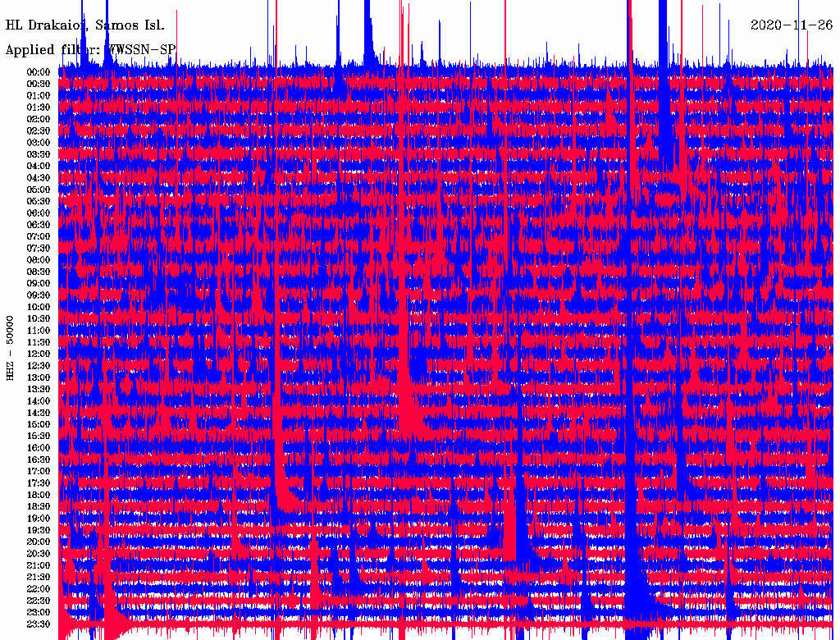This screenshot has height=640, width=840.
Task: Click the date label '2020-11-26'
Action: [792, 25]
